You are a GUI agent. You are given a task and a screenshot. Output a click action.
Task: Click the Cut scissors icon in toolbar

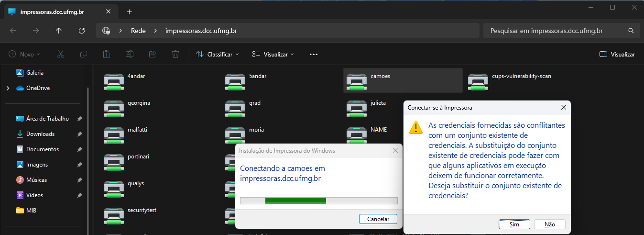click(x=61, y=55)
